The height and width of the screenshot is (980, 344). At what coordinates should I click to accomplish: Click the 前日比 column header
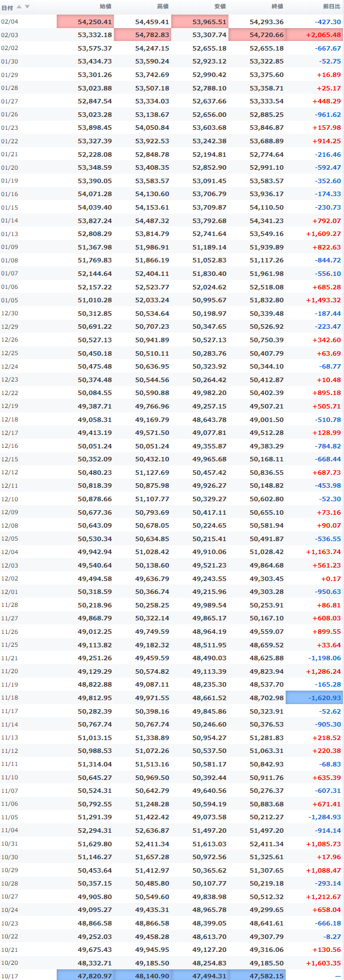coord(331,7)
